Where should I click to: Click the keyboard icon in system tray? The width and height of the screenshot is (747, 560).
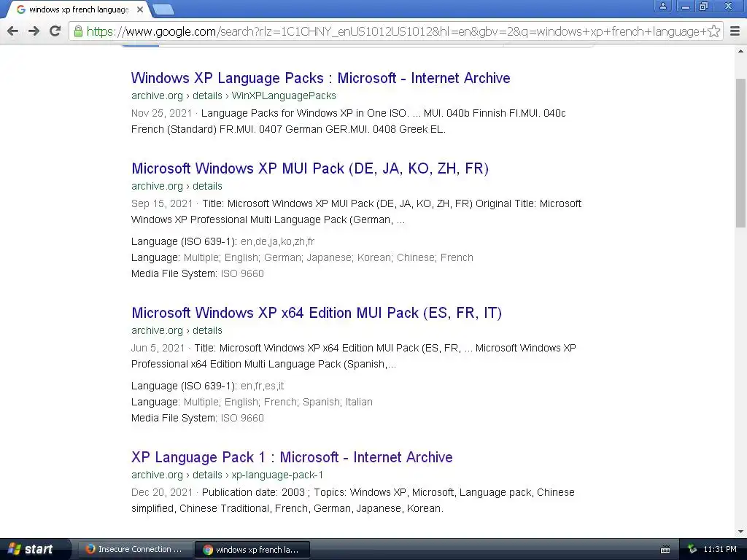[665, 550]
